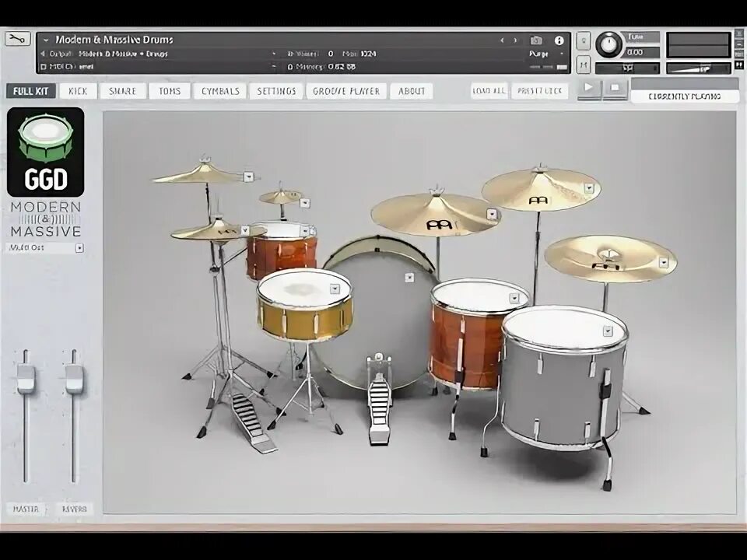The width and height of the screenshot is (747, 560).
Task: Go to next instrument arrow
Action: (x=515, y=40)
